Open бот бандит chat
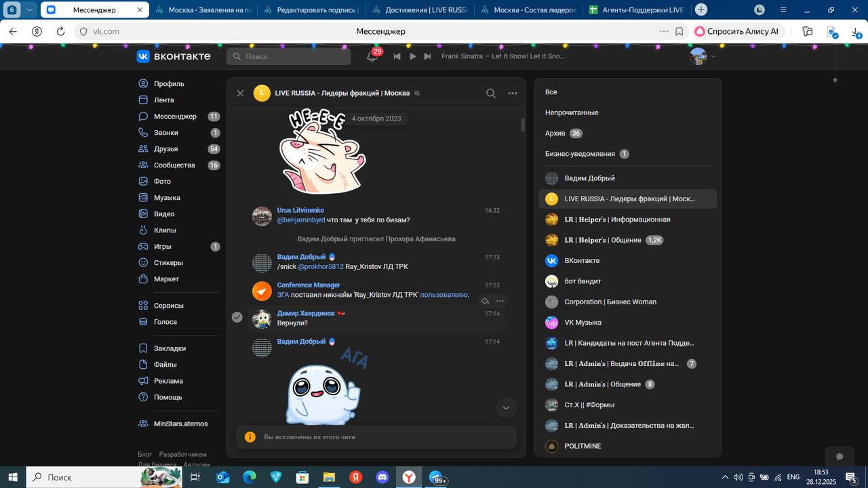Screen dimensions: 868x488 (627, 281)
